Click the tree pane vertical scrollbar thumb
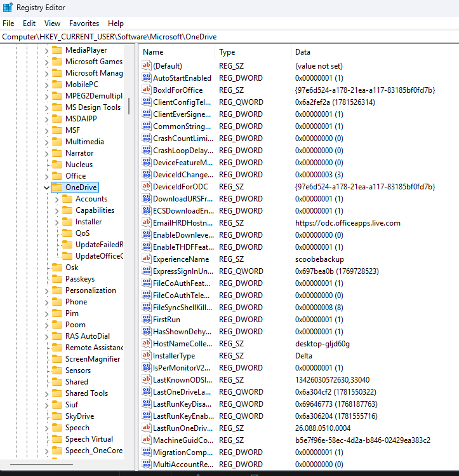 (x=129, y=106)
